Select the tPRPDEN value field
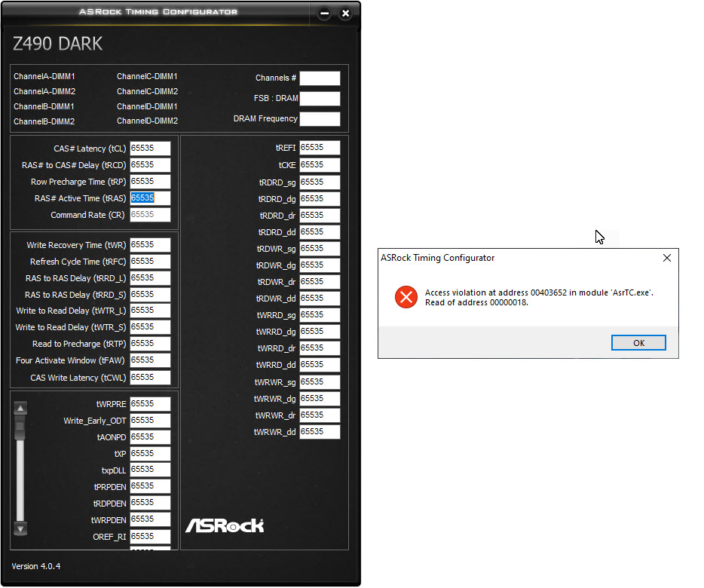This screenshot has width=704, height=588. 151,486
